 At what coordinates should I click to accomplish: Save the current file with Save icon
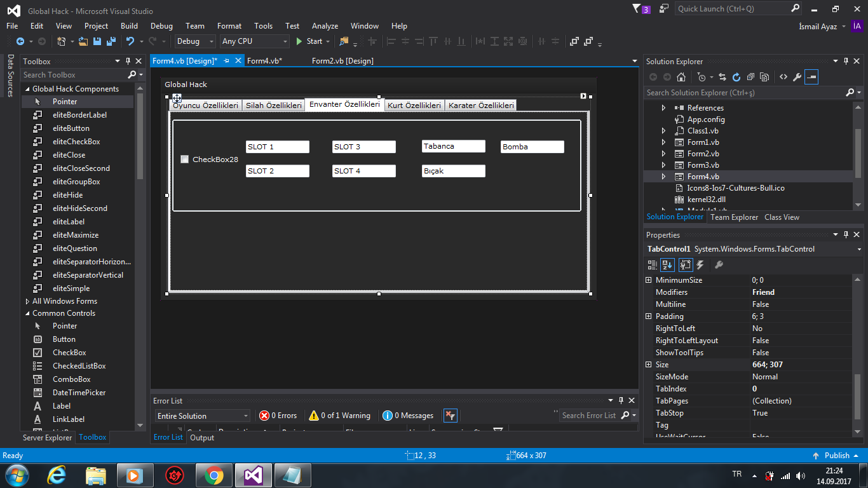[97, 41]
